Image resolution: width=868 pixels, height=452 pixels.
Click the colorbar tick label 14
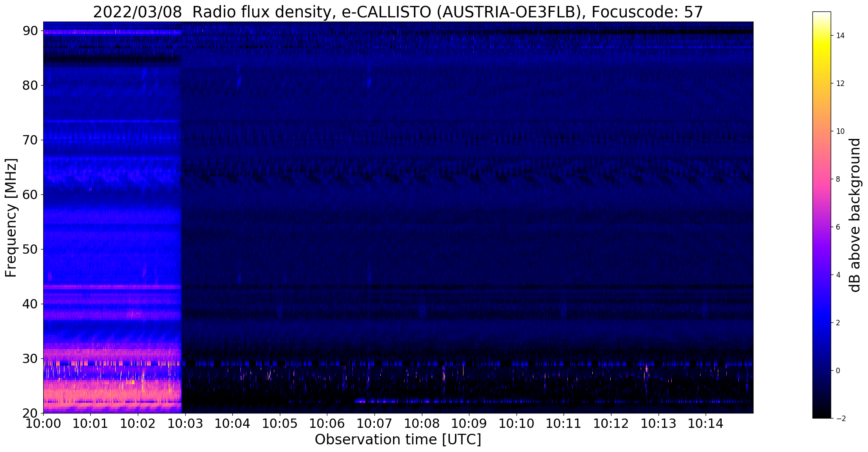840,36
